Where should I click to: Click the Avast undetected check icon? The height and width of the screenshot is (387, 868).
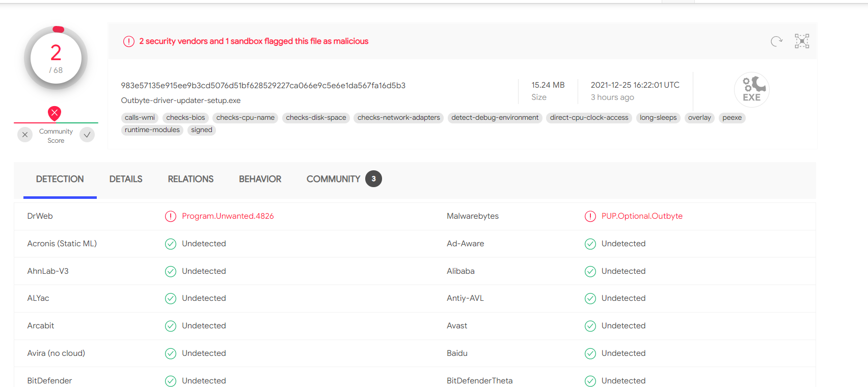point(590,326)
